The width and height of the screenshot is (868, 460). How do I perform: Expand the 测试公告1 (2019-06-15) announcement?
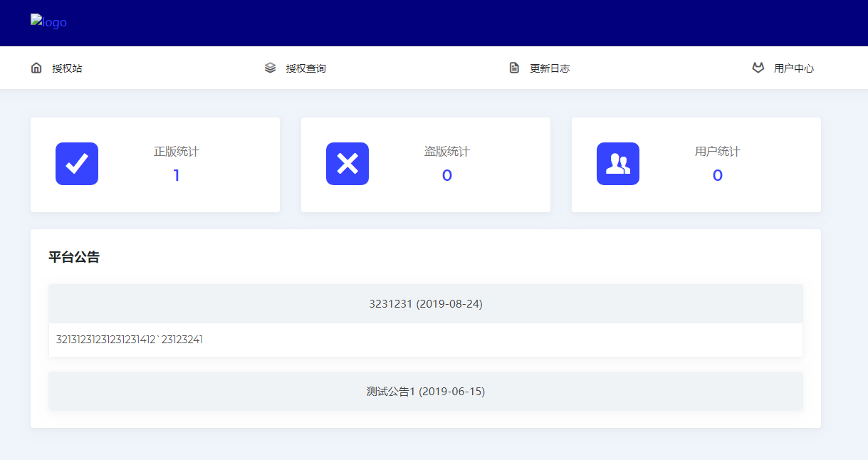pos(425,390)
